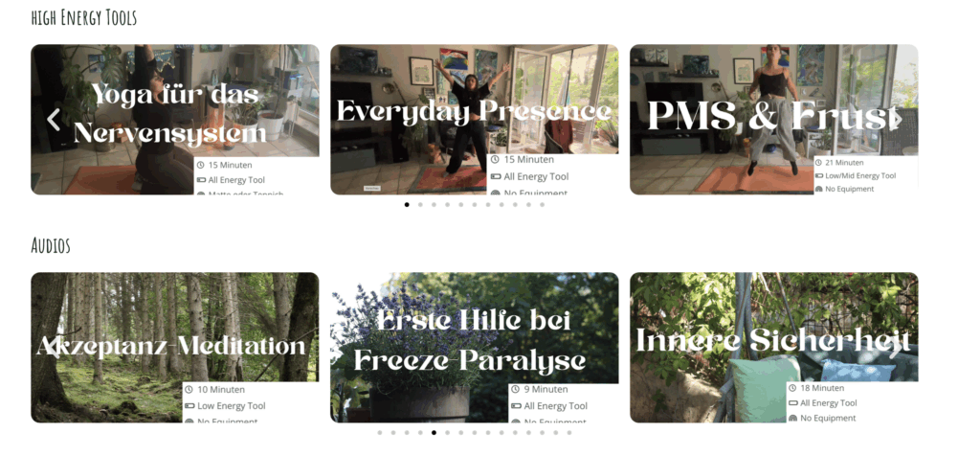Image resolution: width=980 pixels, height=456 pixels.
Task: Select the active fifth dot under Audios
Action: (434, 432)
